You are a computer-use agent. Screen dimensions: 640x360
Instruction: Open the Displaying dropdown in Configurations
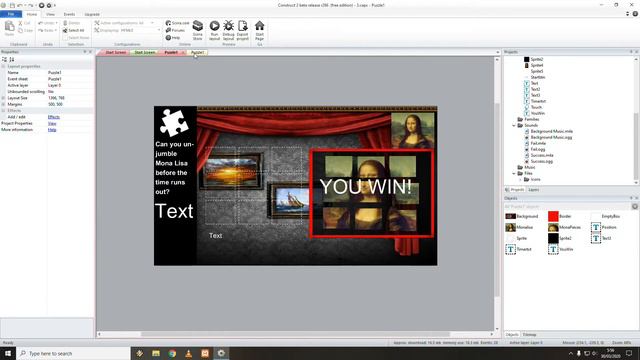coord(158,30)
